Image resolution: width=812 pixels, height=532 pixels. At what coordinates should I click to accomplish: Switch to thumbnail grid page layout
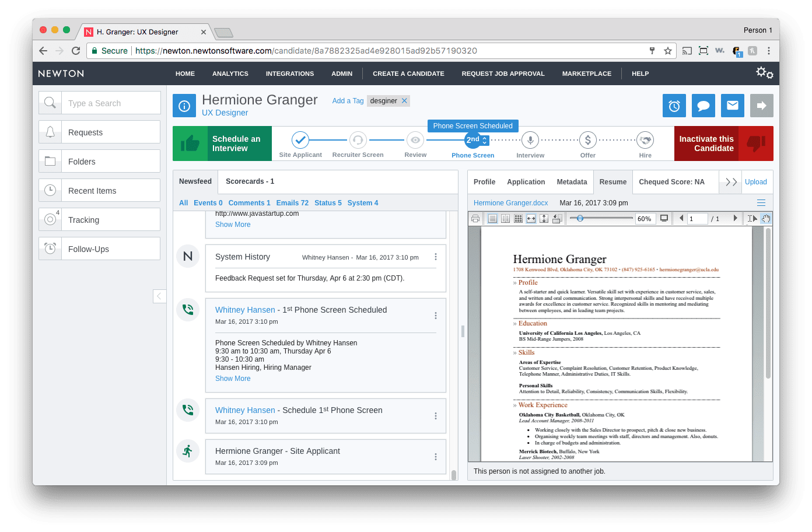pos(518,218)
